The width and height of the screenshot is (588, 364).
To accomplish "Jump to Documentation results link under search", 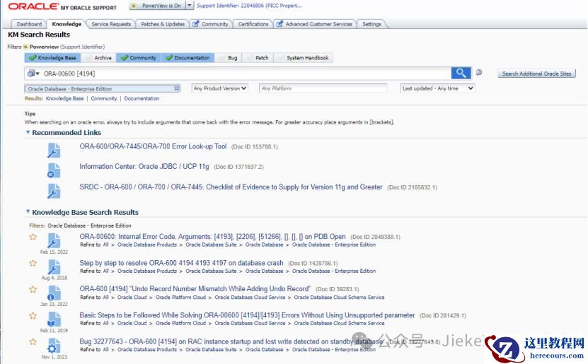I will coord(142,98).
